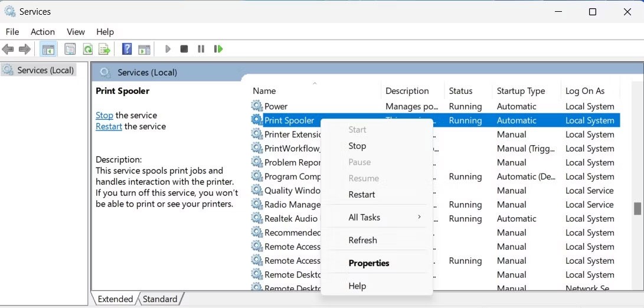Open the Action menu
Viewport: 644px width, 308px height.
(43, 32)
